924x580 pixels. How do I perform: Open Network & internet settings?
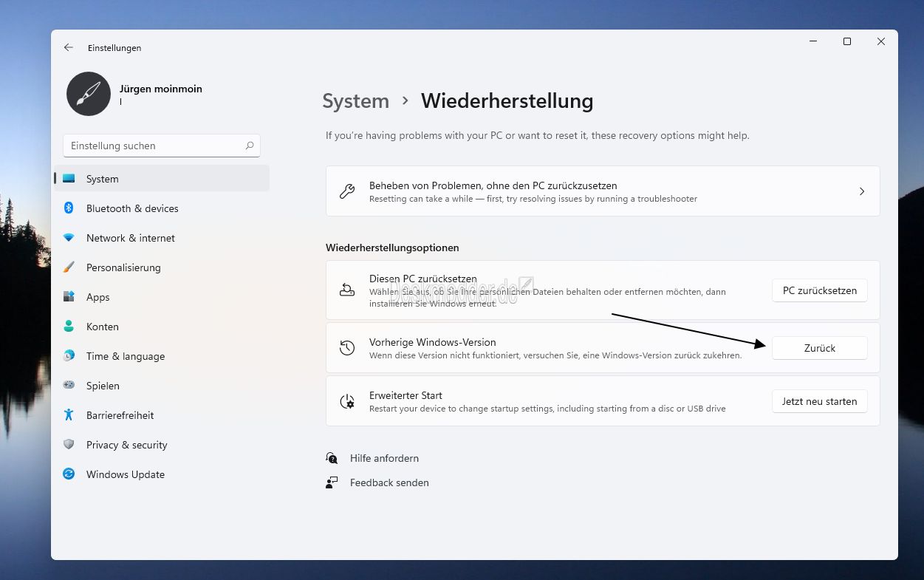pyautogui.click(x=162, y=238)
